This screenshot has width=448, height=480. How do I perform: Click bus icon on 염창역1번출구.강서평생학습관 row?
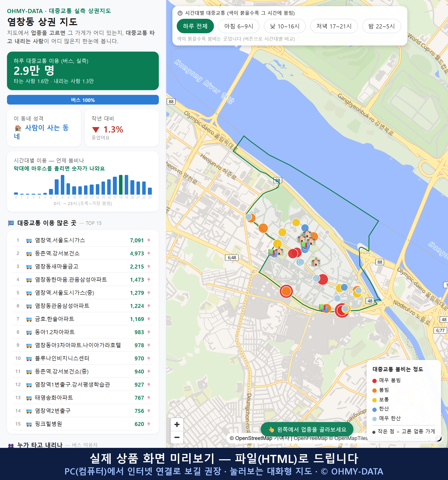click(29, 385)
